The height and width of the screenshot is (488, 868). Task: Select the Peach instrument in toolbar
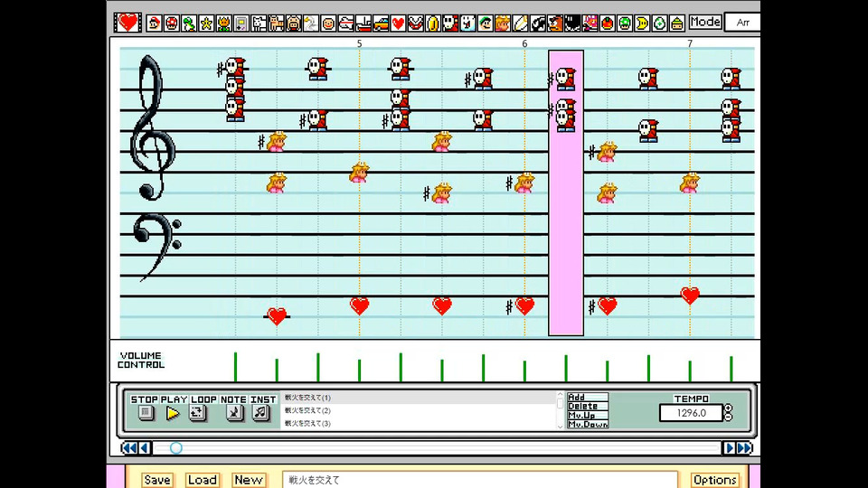coord(503,23)
